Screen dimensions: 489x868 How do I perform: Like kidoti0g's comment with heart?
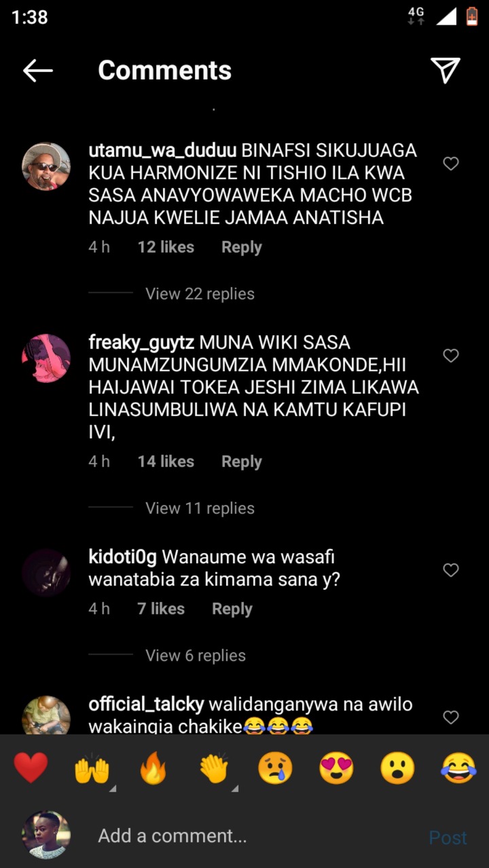pos(451,570)
